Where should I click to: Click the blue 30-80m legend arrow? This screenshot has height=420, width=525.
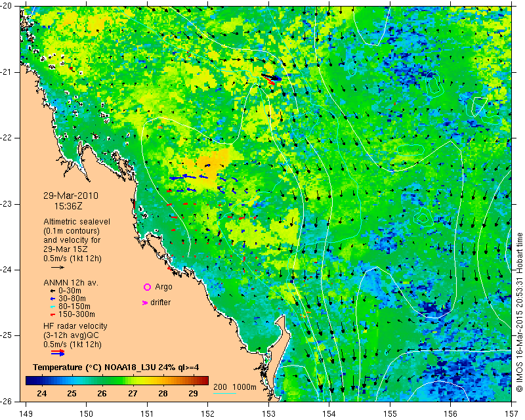click(x=52, y=299)
